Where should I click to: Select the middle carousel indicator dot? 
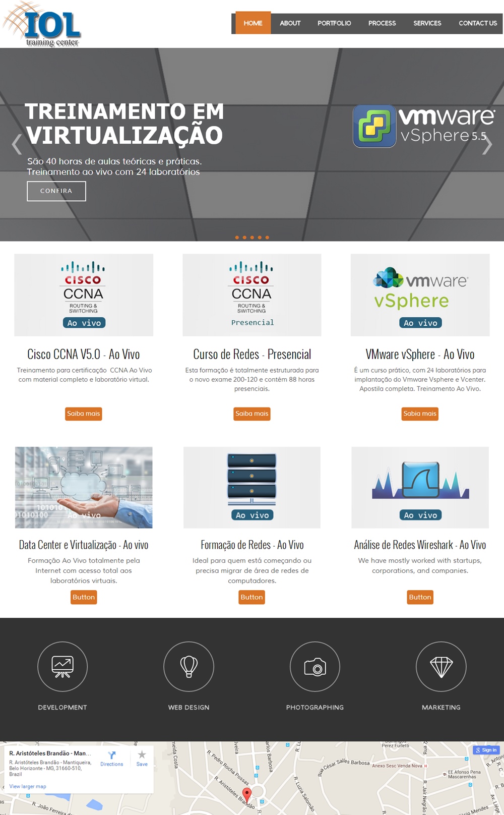[x=252, y=238]
